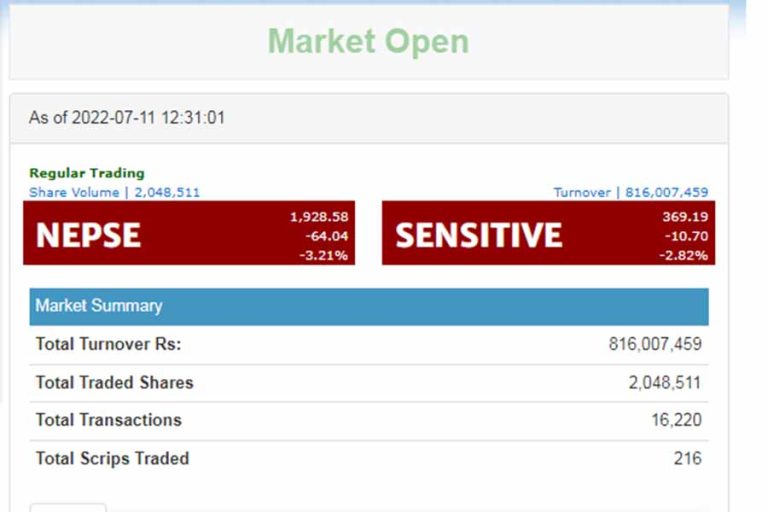The image size is (768, 512).
Task: Click the Regular Trading label
Action: 87,173
